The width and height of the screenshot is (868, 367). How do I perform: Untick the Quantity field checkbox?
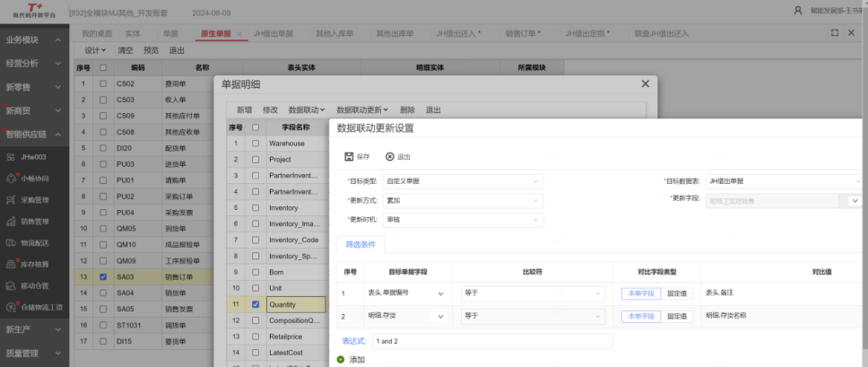click(x=256, y=304)
